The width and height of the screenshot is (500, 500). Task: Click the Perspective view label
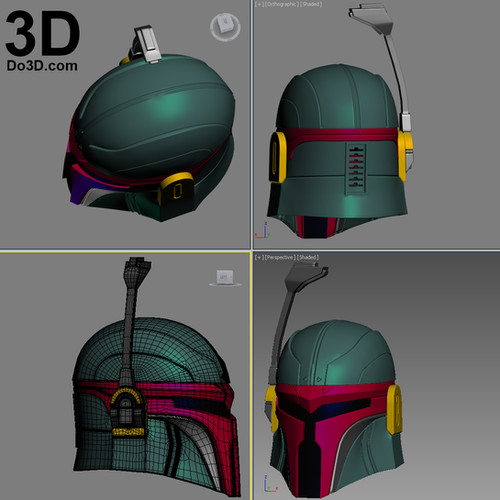pyautogui.click(x=279, y=257)
